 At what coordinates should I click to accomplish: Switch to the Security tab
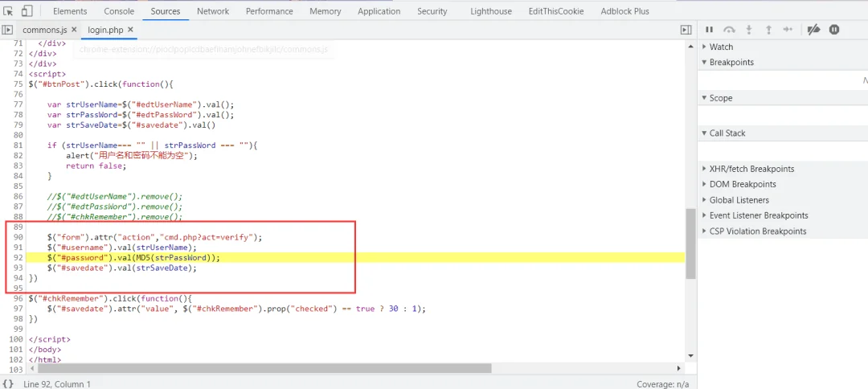point(432,11)
